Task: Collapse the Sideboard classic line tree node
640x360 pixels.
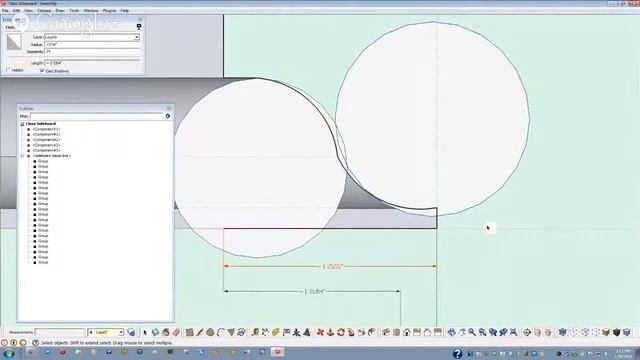Action: pyautogui.click(x=22, y=156)
